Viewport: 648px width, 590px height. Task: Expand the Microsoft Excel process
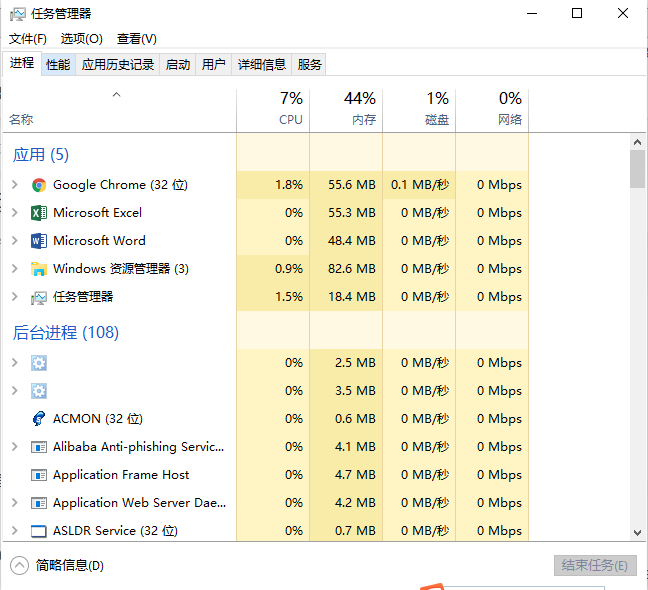15,213
